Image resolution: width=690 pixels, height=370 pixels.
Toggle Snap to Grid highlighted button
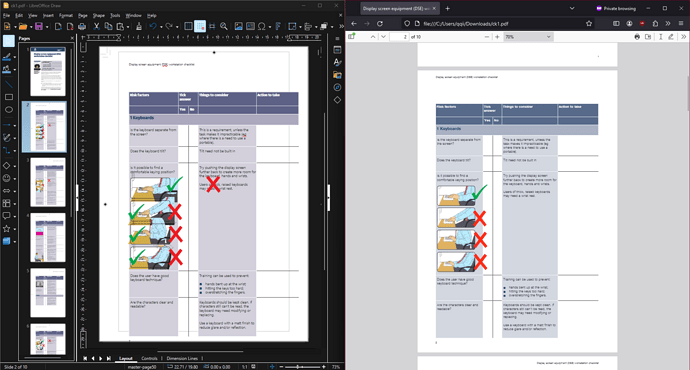[200, 26]
